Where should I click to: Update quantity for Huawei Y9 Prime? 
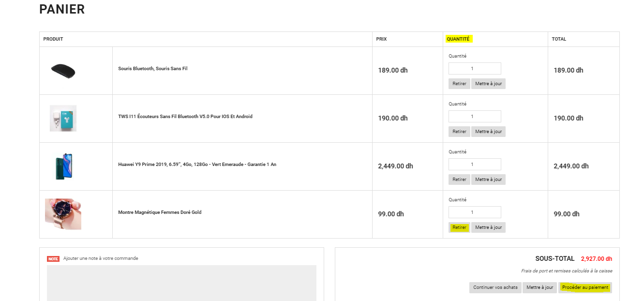[x=488, y=180]
